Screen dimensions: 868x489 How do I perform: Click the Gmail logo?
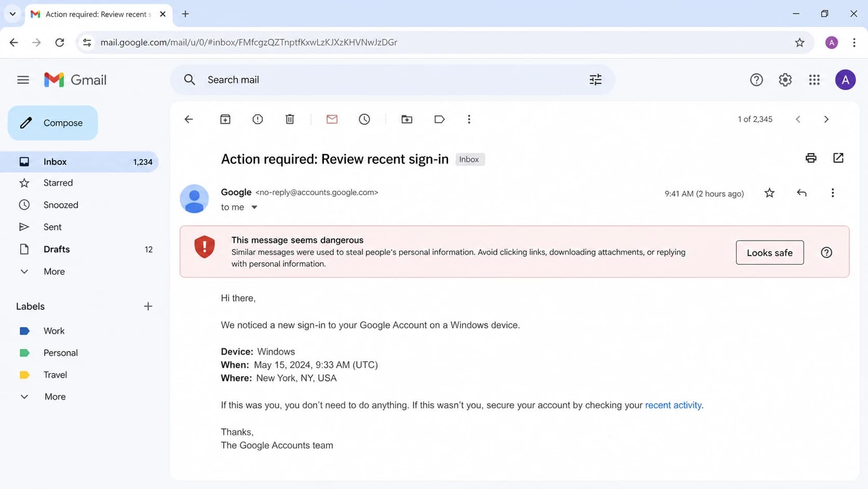pyautogui.click(x=75, y=80)
